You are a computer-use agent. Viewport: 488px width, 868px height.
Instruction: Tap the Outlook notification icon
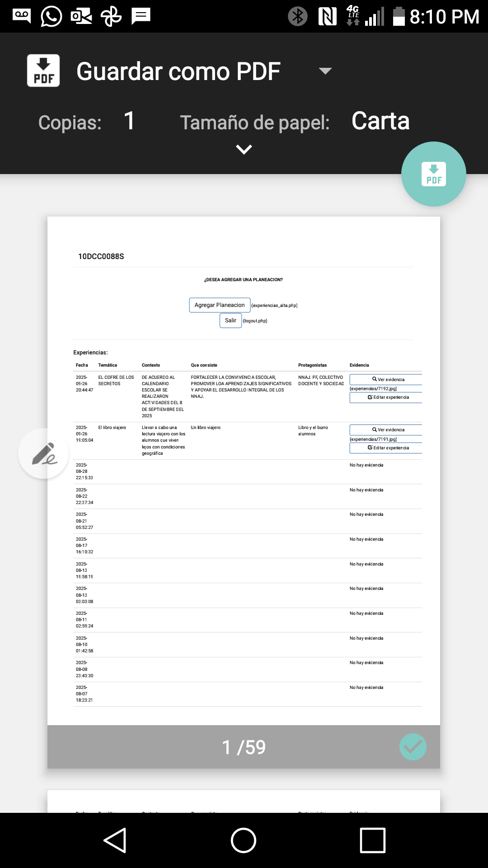81,16
